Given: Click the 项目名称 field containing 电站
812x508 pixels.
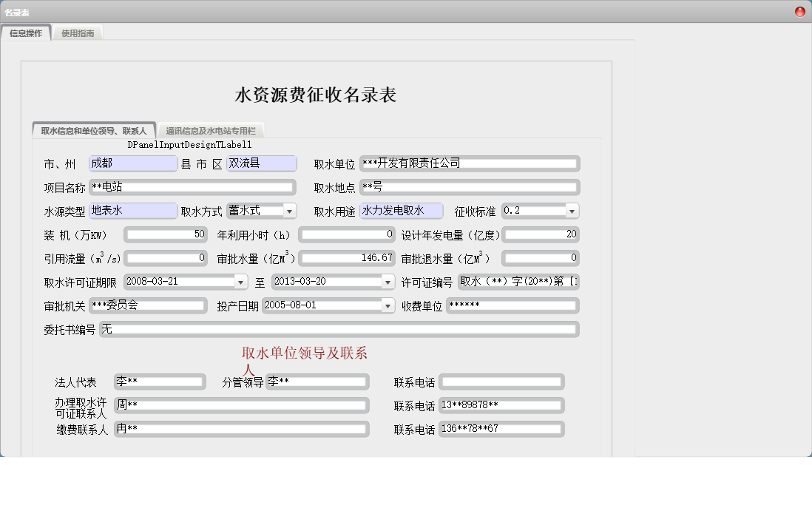Looking at the screenshot, I should click(192, 187).
